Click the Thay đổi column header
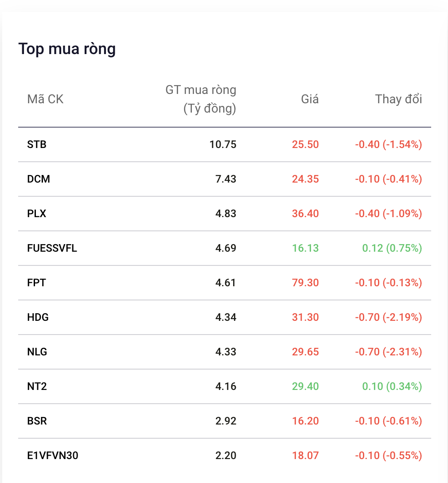 click(398, 99)
